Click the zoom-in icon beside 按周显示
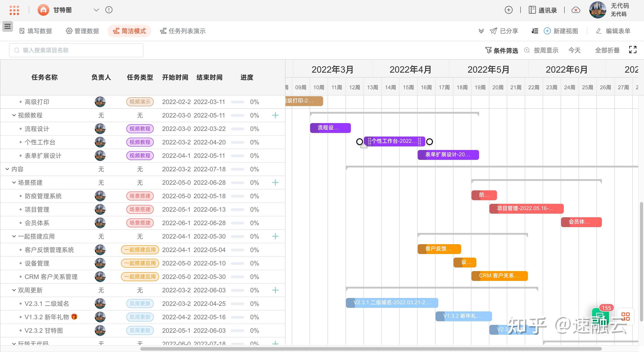This screenshot has height=352, width=644. tap(527, 50)
